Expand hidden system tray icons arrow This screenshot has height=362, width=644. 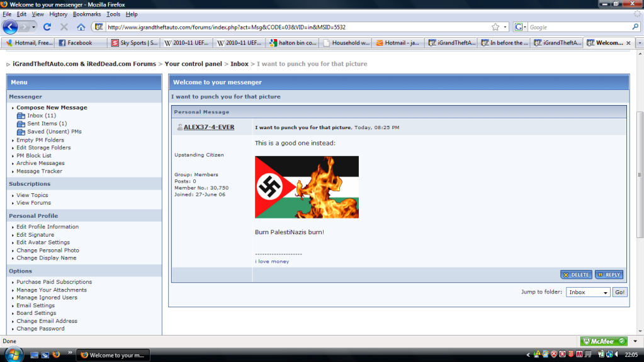click(x=528, y=354)
